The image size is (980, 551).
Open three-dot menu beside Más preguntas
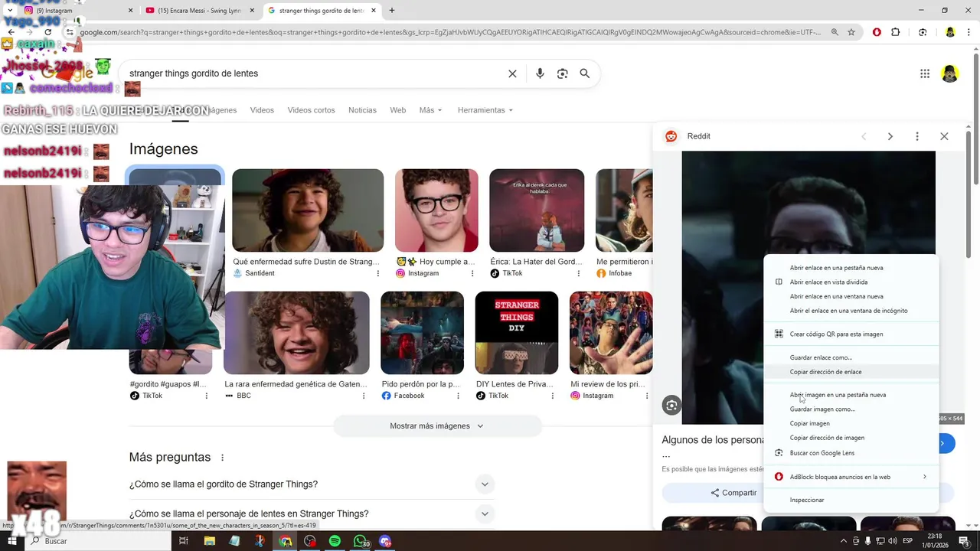(x=223, y=458)
